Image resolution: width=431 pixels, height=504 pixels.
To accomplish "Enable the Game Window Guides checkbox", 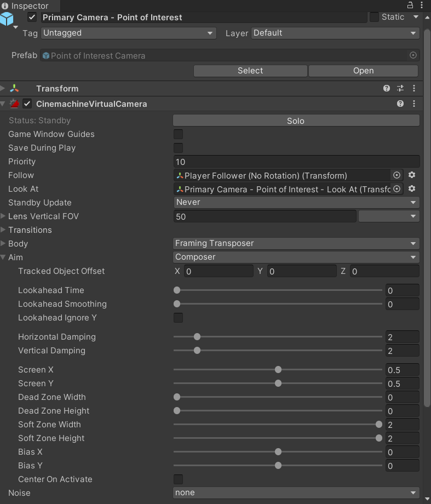I will tap(178, 134).
